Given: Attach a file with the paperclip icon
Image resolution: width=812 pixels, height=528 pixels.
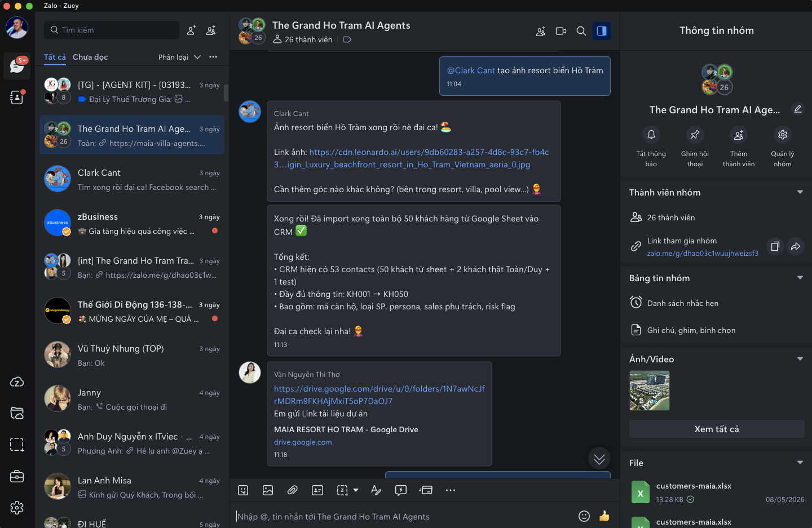Looking at the screenshot, I should [x=293, y=490].
